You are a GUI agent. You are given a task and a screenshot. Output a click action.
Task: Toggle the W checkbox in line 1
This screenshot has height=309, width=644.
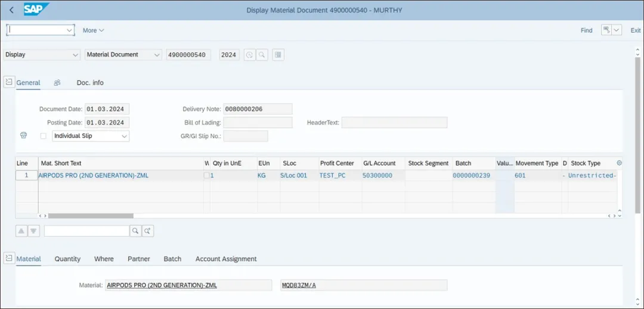[x=206, y=176]
